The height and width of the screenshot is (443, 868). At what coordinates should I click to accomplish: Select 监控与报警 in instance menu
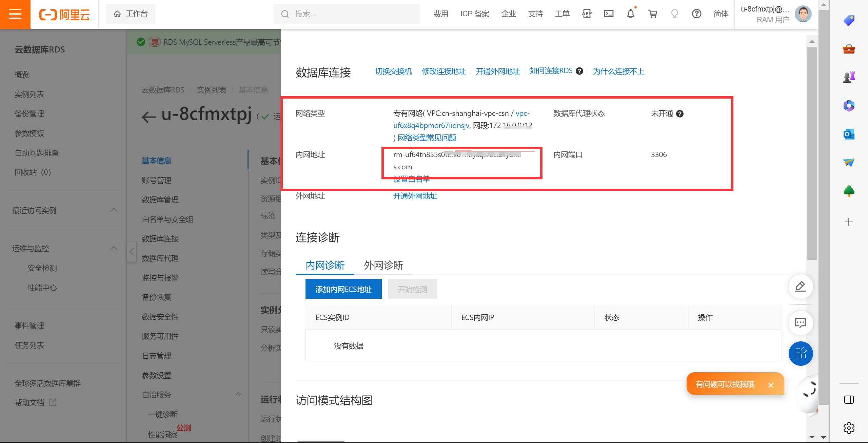click(160, 278)
